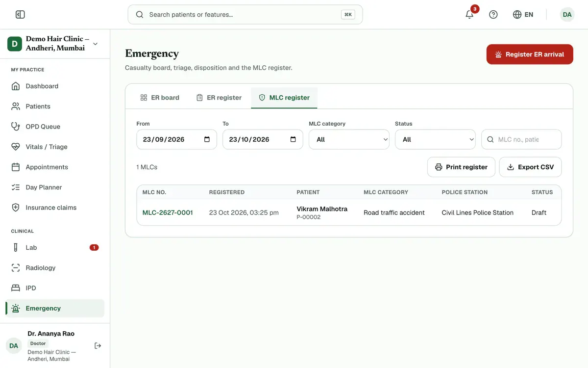Click the Lab test tube icon
The width and height of the screenshot is (588, 368).
[16, 247]
